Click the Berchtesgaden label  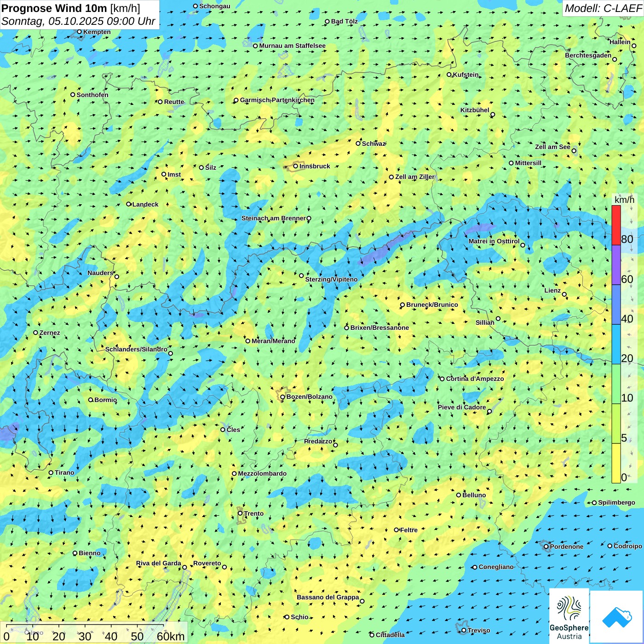[x=588, y=55]
